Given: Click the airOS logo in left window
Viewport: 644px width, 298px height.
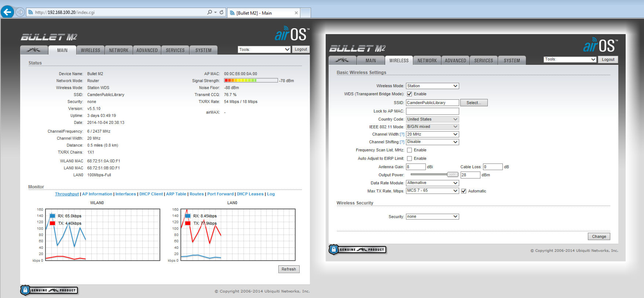Looking at the screenshot, I should (292, 34).
